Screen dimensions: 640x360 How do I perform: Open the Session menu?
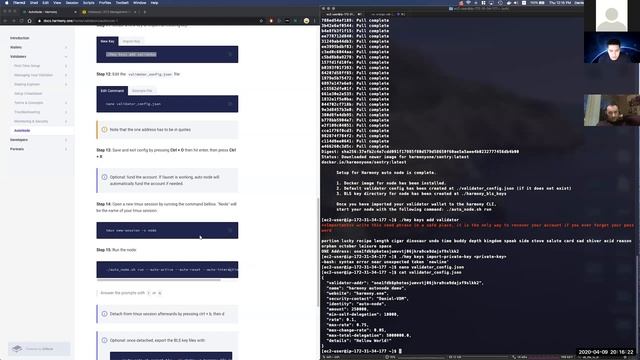click(x=72, y=2)
